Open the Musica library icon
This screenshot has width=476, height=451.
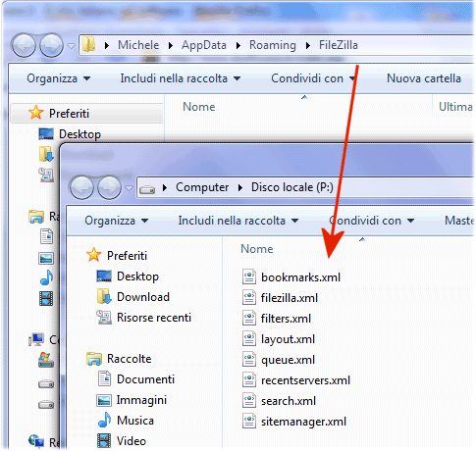click(x=104, y=421)
